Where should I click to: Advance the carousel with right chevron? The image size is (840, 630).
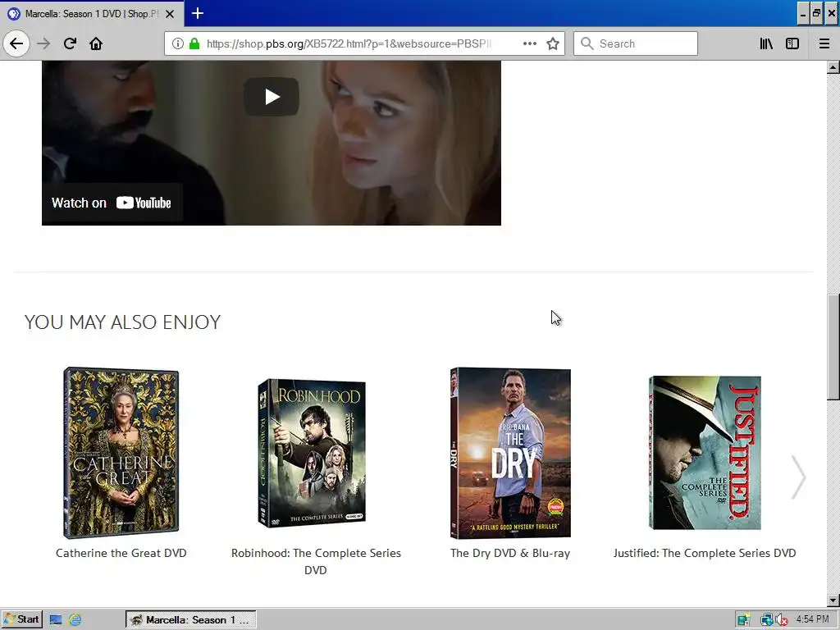pyautogui.click(x=799, y=477)
